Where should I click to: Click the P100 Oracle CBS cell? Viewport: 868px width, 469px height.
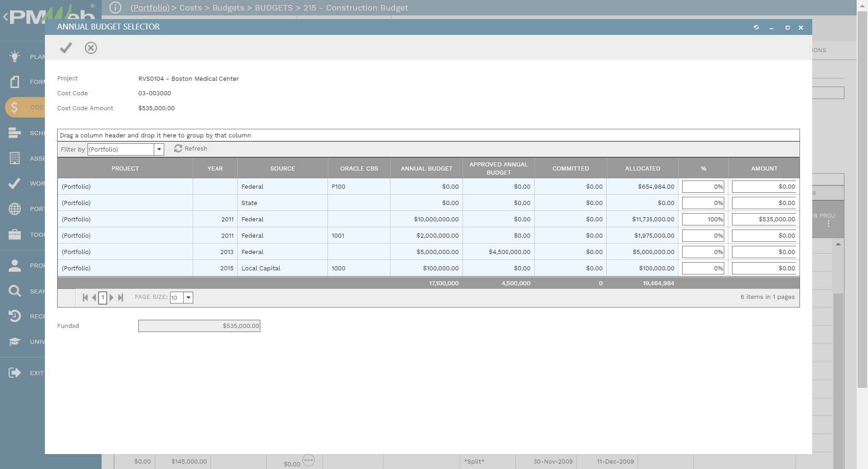pyautogui.click(x=359, y=186)
